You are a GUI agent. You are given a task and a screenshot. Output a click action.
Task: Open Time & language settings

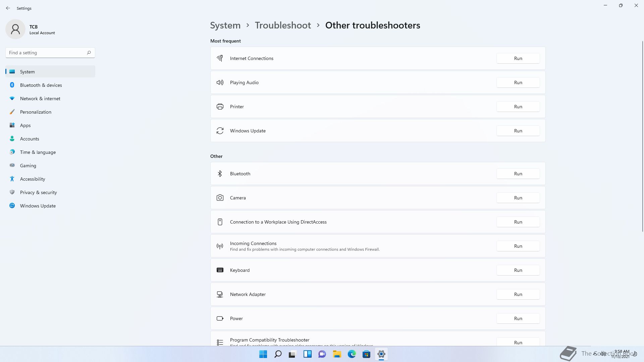50,152
